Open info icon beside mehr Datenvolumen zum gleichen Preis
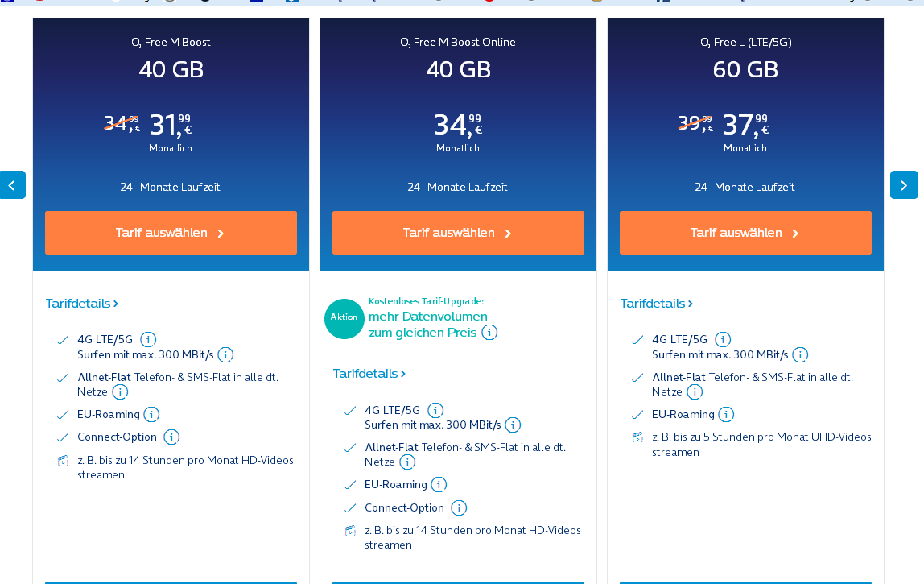 tap(489, 332)
